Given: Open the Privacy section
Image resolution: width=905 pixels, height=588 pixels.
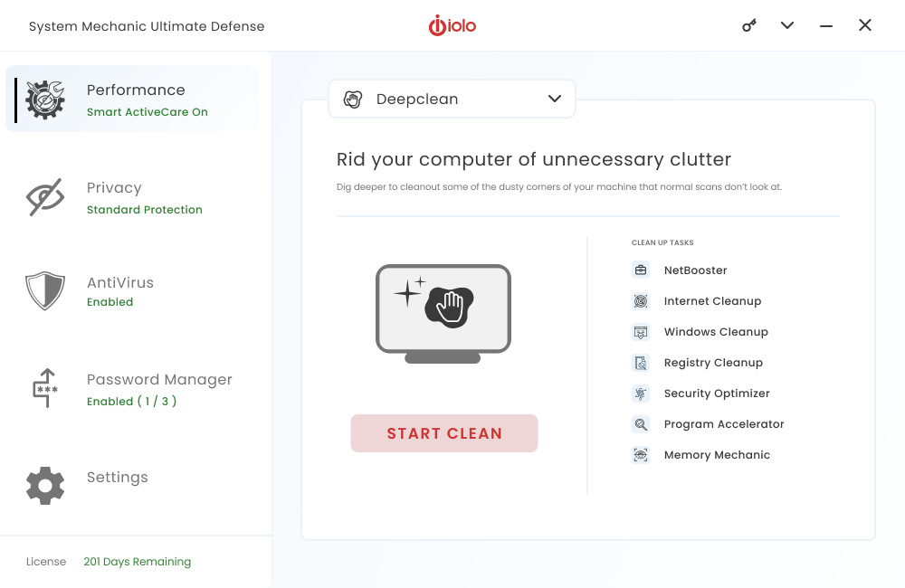Looking at the screenshot, I should tap(114, 188).
